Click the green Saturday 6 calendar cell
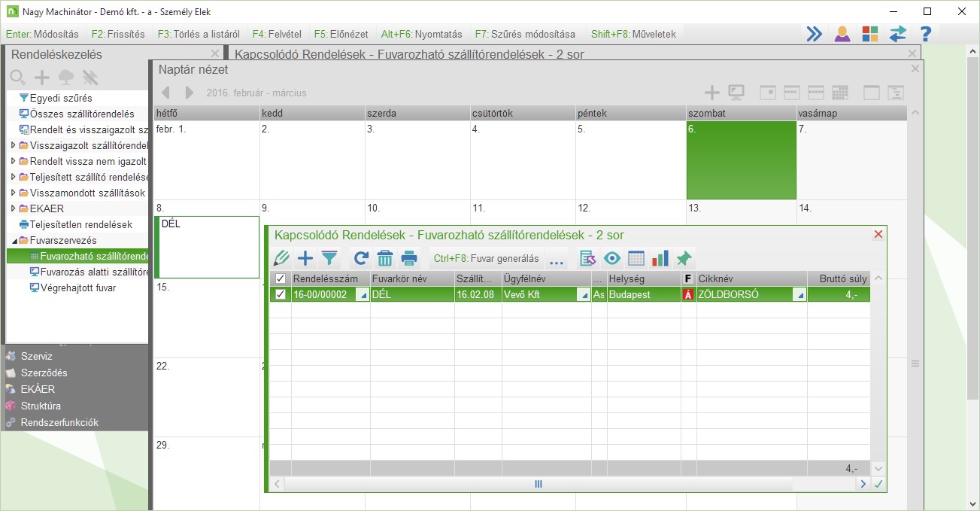The width and height of the screenshot is (980, 511). click(741, 160)
